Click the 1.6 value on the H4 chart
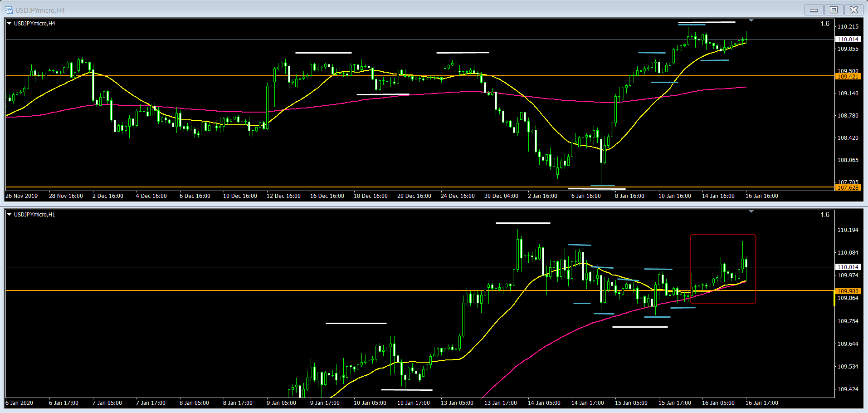 (x=825, y=24)
